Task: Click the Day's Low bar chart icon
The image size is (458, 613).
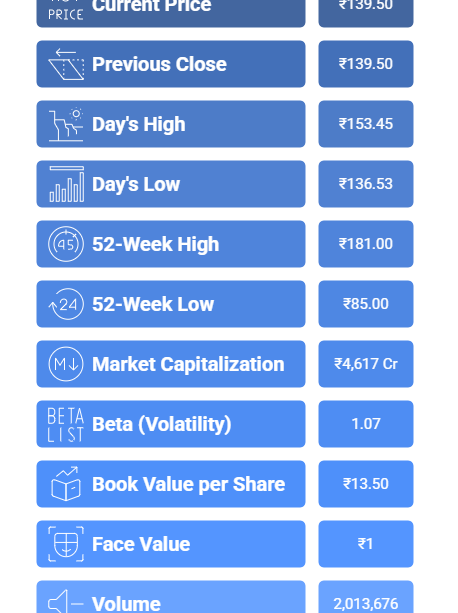Action: point(66,184)
